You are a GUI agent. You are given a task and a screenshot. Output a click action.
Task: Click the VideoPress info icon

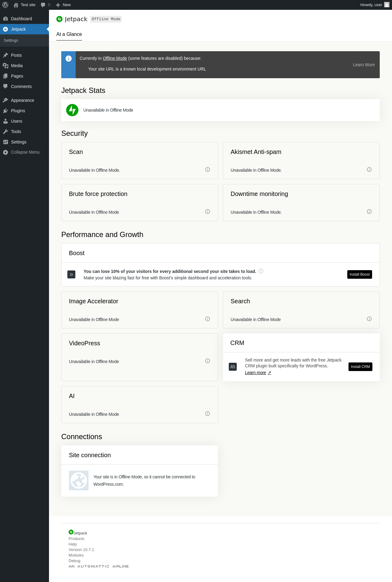click(207, 361)
